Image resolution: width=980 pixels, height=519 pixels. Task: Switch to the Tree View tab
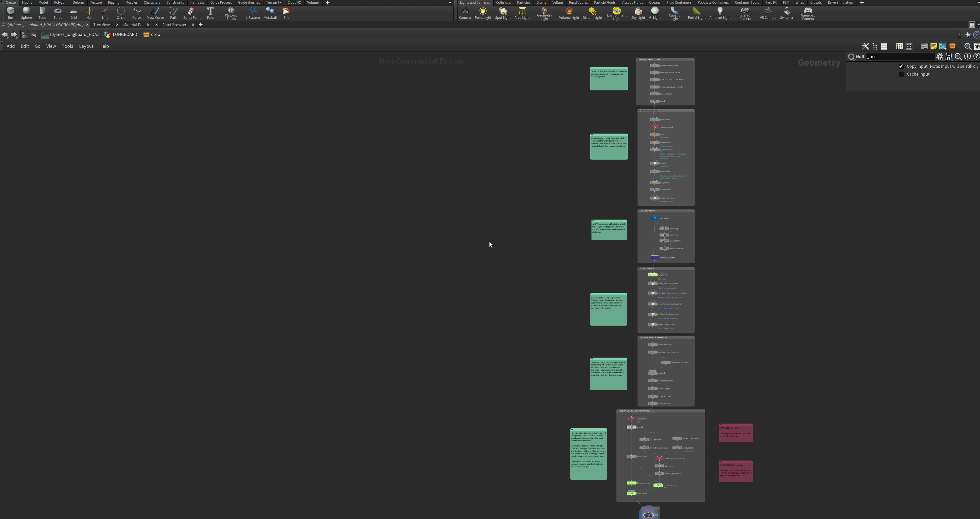click(102, 25)
